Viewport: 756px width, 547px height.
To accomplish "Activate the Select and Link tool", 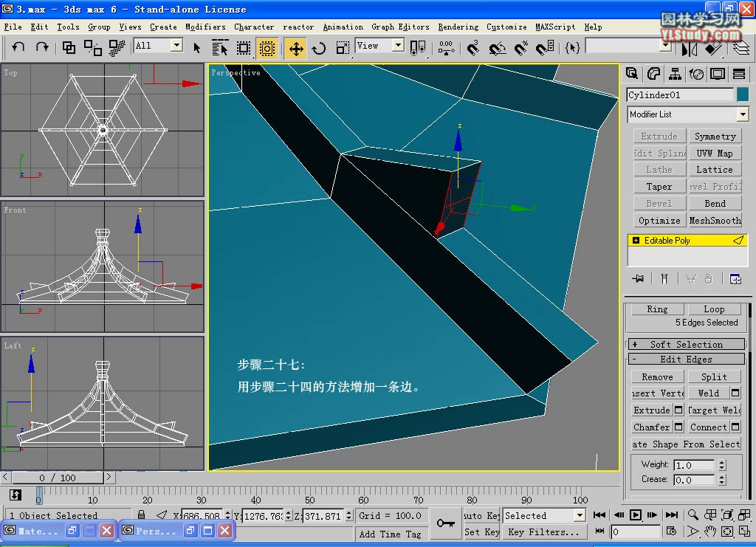I will pyautogui.click(x=69, y=47).
